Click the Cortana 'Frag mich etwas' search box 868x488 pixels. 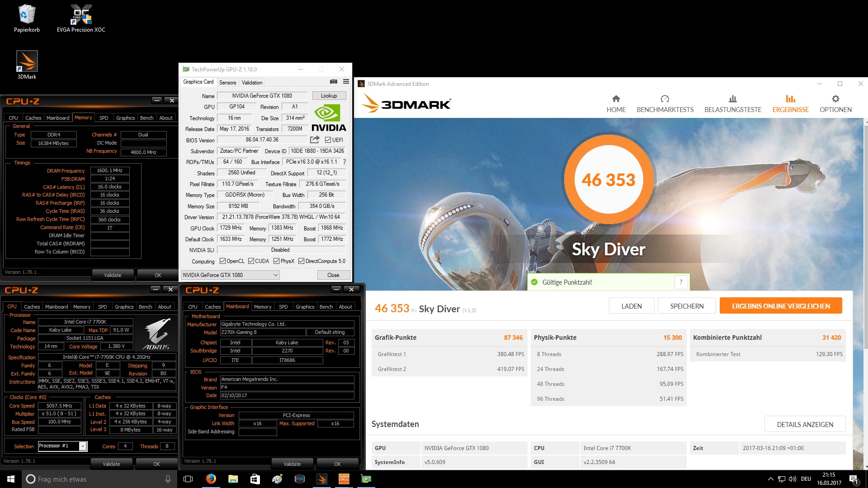click(x=100, y=479)
